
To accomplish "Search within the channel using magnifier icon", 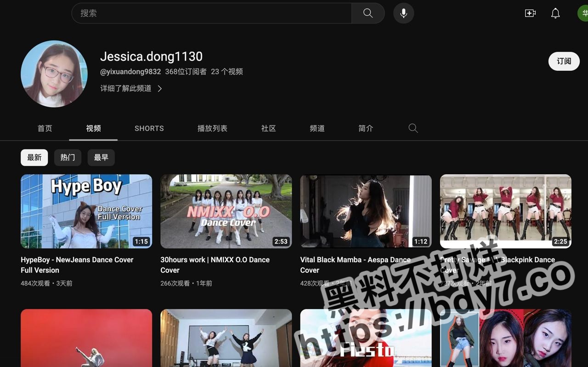I will tap(413, 128).
